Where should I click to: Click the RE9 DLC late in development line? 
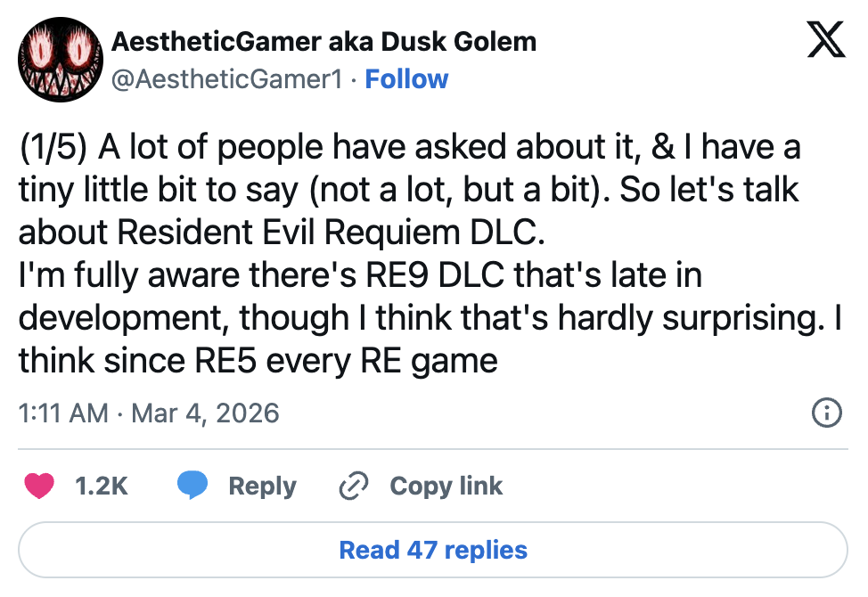point(360,275)
